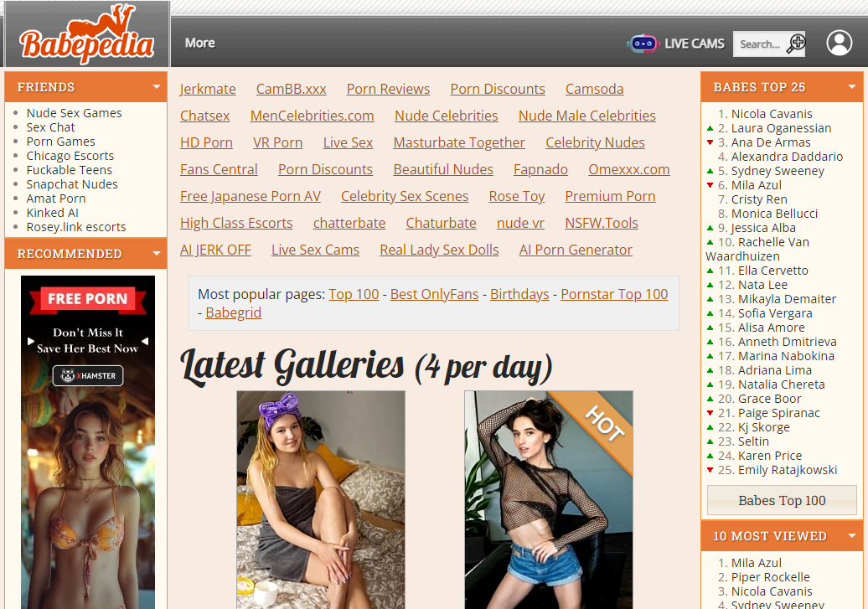This screenshot has width=868, height=609.
Task: Click the search magnifier icon
Action: (x=796, y=44)
